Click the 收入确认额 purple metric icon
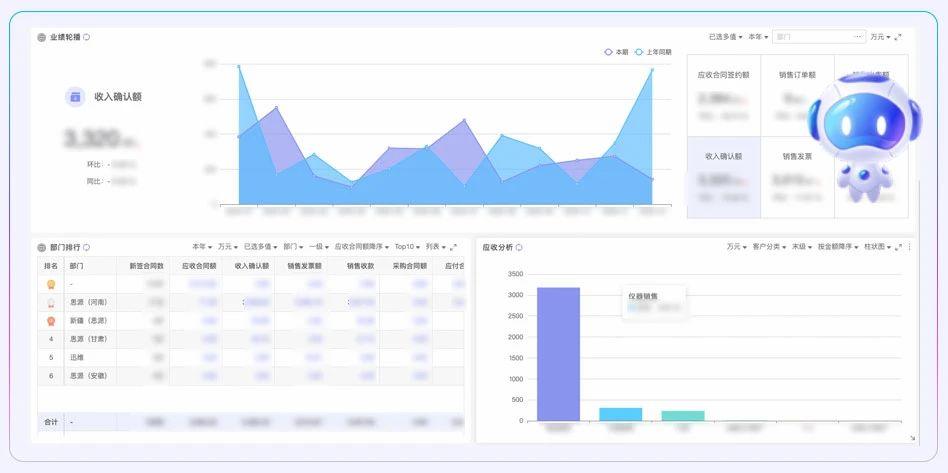The image size is (948, 473). click(75, 97)
